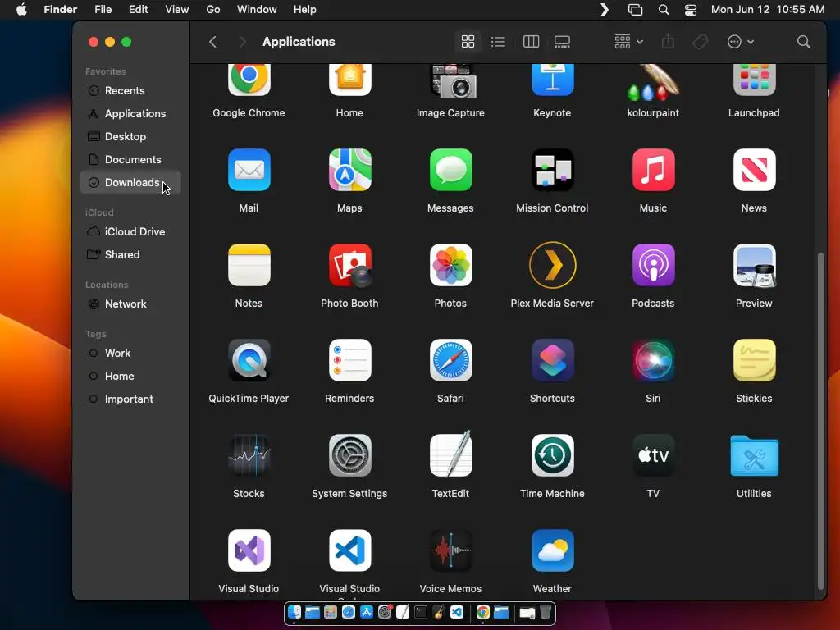Click the Notes app icon
The height and width of the screenshot is (630, 840).
[249, 265]
